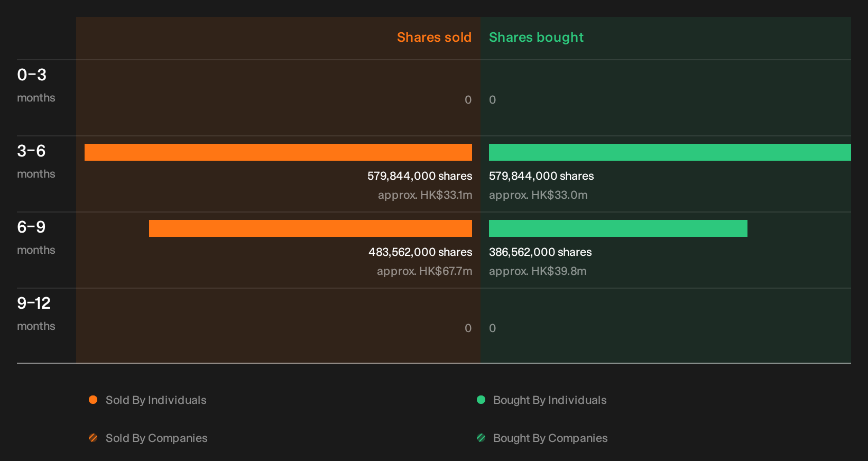
Task: Click the 0 bought value for 9-12 months
Action: point(492,328)
